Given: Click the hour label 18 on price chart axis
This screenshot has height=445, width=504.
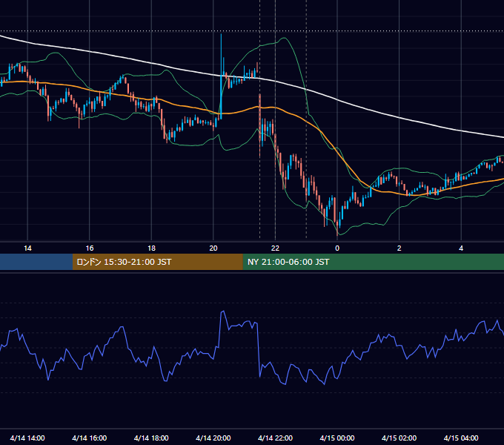Looking at the screenshot, I should (x=151, y=248).
